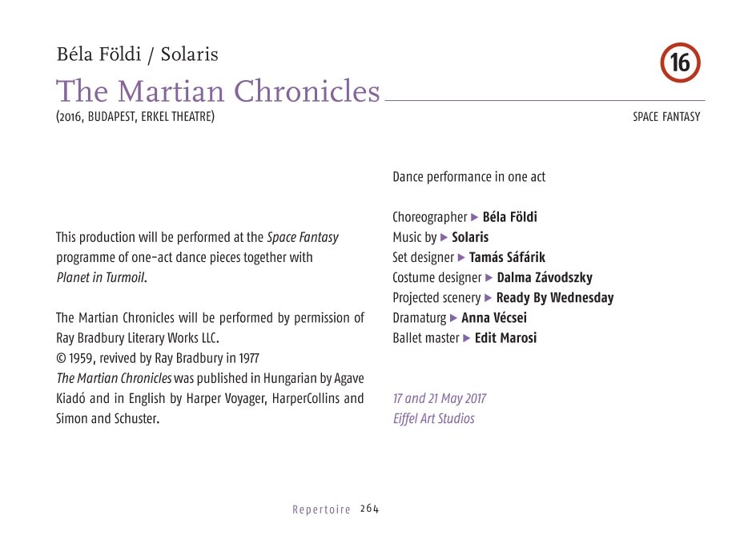Click the arrow beside Costume designer

[x=489, y=278]
